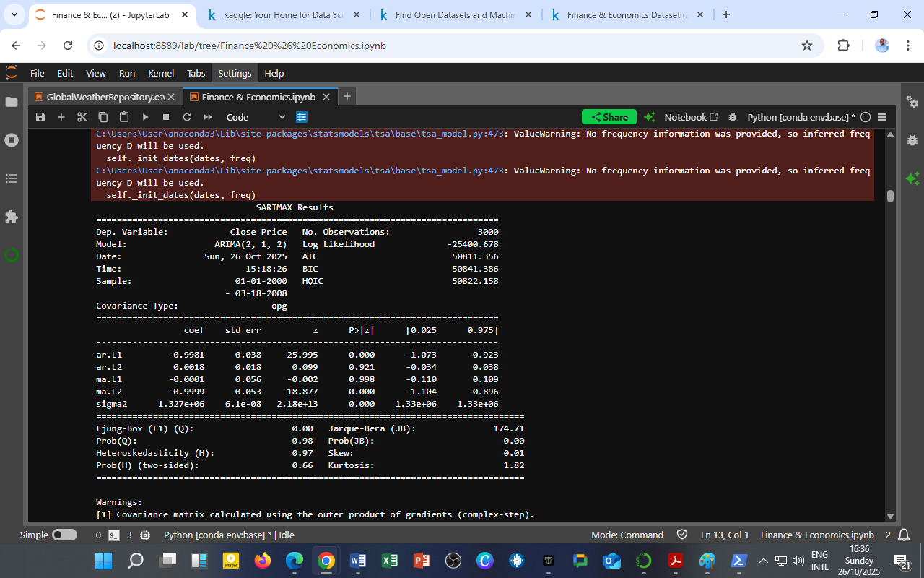
Task: Switch to GlobalWeatherRepository.csv tab
Action: click(x=105, y=97)
